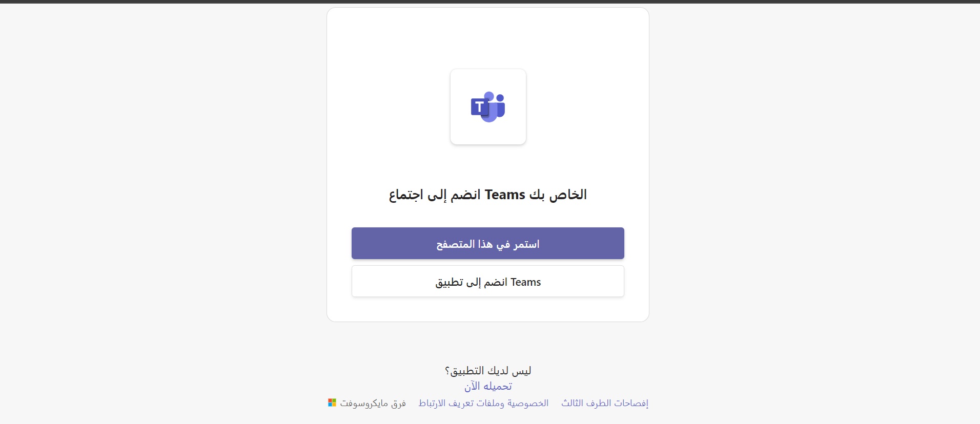
Task: Open الخصوصية وملفات تعريف الارتباط privacy link
Action: 483,403
